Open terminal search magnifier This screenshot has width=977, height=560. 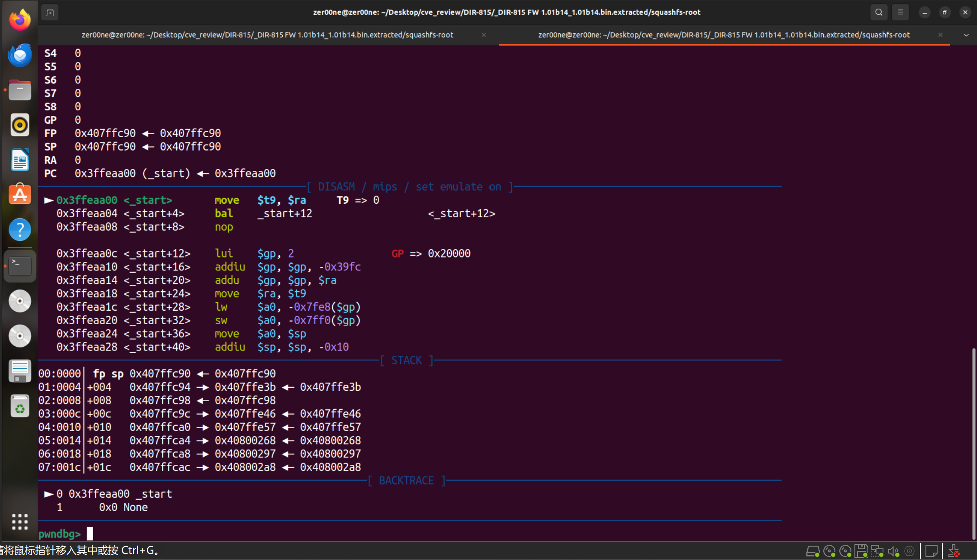[x=879, y=13]
